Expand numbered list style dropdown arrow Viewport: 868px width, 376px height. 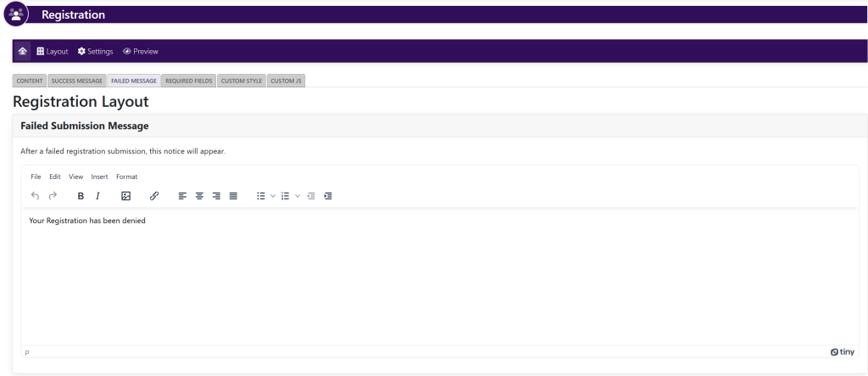298,196
